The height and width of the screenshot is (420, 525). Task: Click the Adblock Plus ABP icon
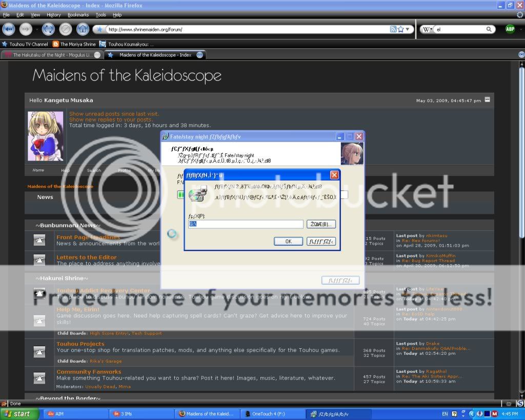point(510,29)
